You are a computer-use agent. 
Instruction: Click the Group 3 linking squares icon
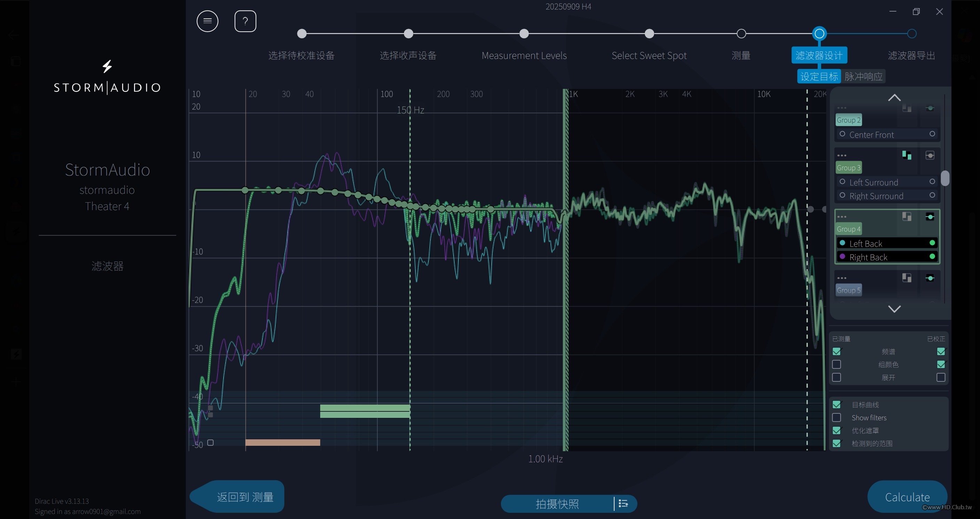click(907, 155)
